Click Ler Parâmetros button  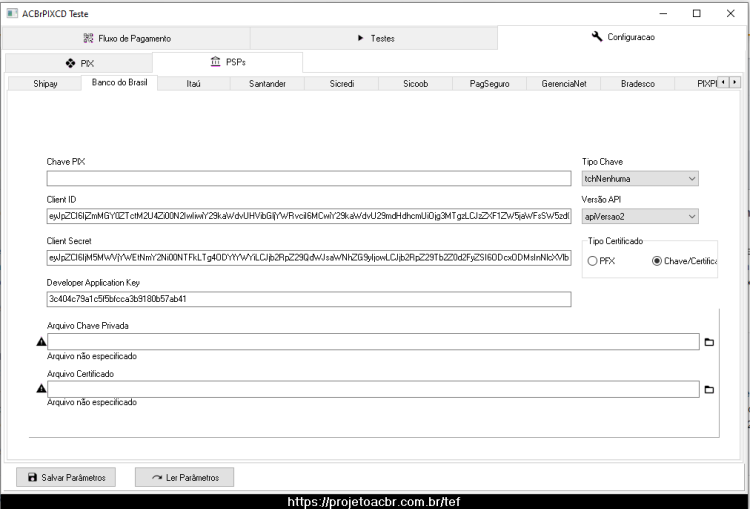[185, 477]
